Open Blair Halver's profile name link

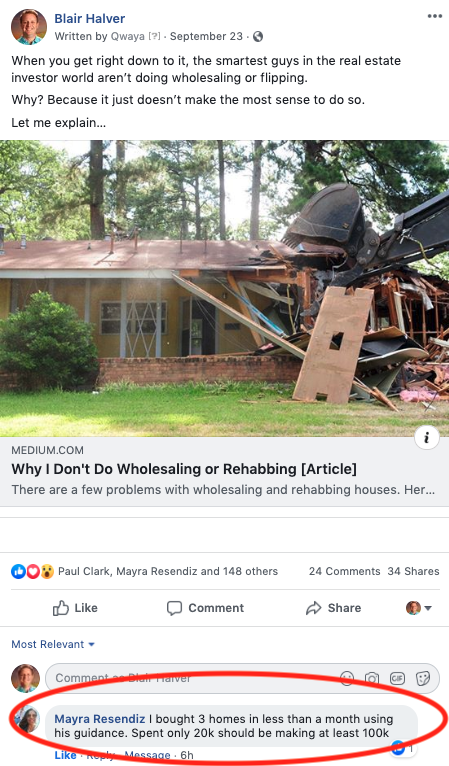(x=89, y=19)
